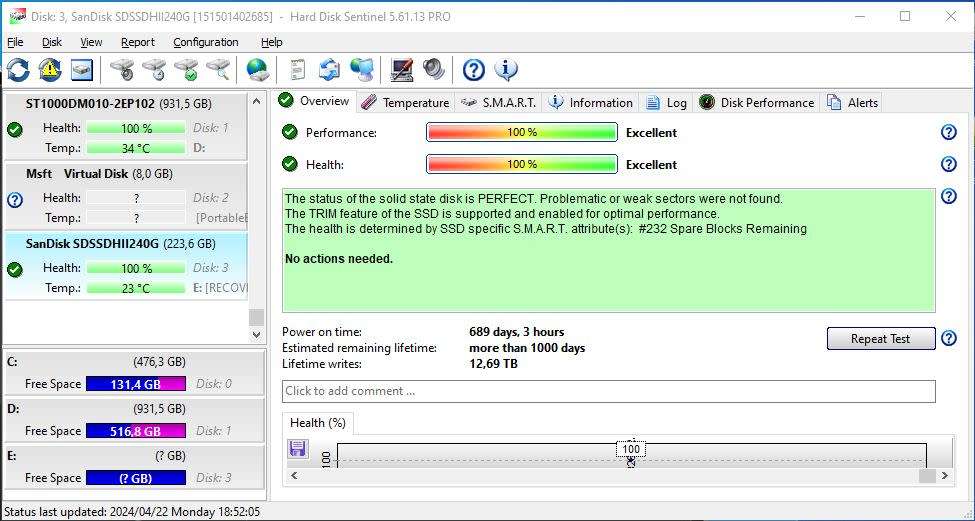The height and width of the screenshot is (521, 975).
Task: Click the comment input field
Action: pyautogui.click(x=608, y=391)
